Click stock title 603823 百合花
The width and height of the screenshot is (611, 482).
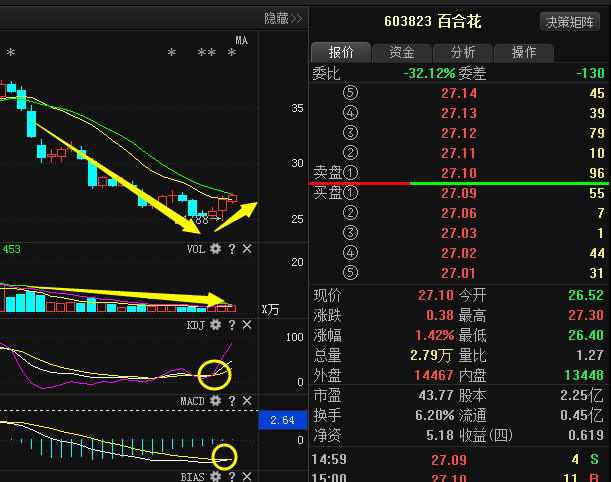[x=433, y=21]
